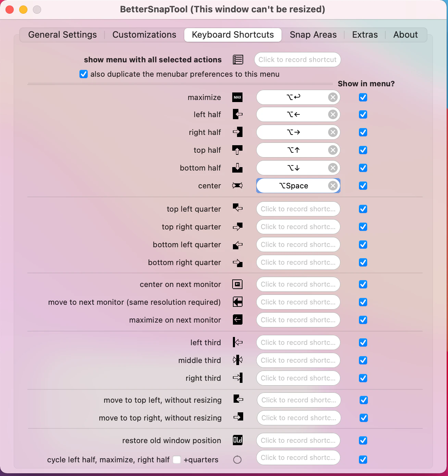448x476 pixels.
Task: Click the cycle action circular icon
Action: click(237, 460)
